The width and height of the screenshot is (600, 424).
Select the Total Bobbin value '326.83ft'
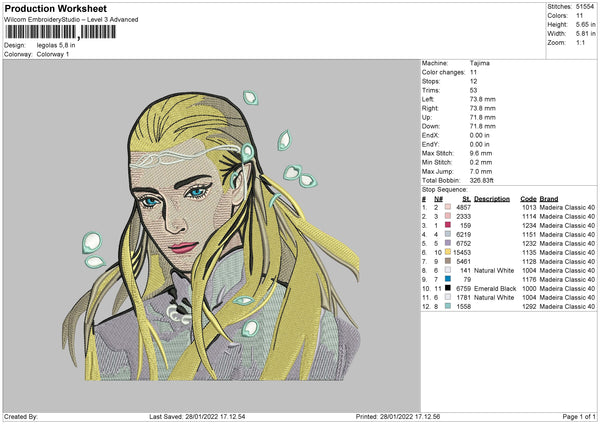(482, 180)
